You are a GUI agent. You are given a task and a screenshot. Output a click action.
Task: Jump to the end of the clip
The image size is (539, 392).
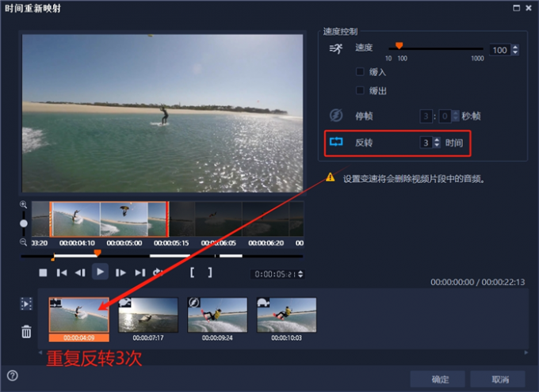pyautogui.click(x=140, y=272)
